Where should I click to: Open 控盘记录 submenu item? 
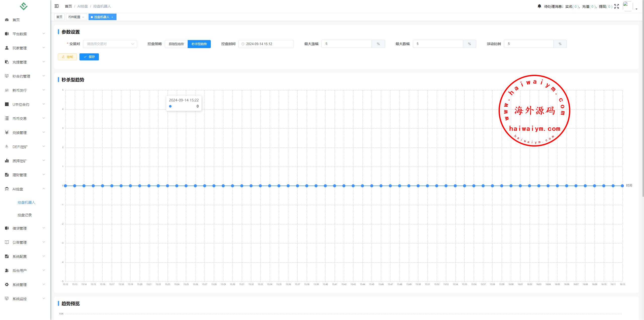coord(25,215)
